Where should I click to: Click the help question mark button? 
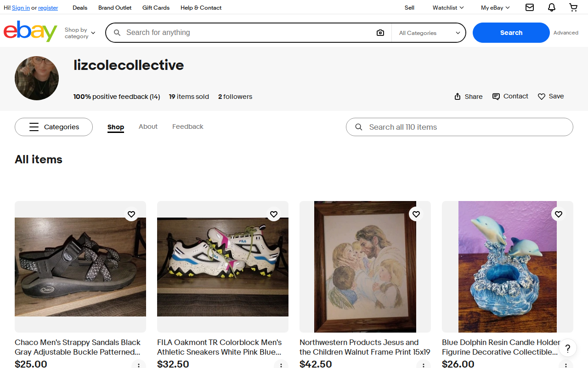point(568,348)
